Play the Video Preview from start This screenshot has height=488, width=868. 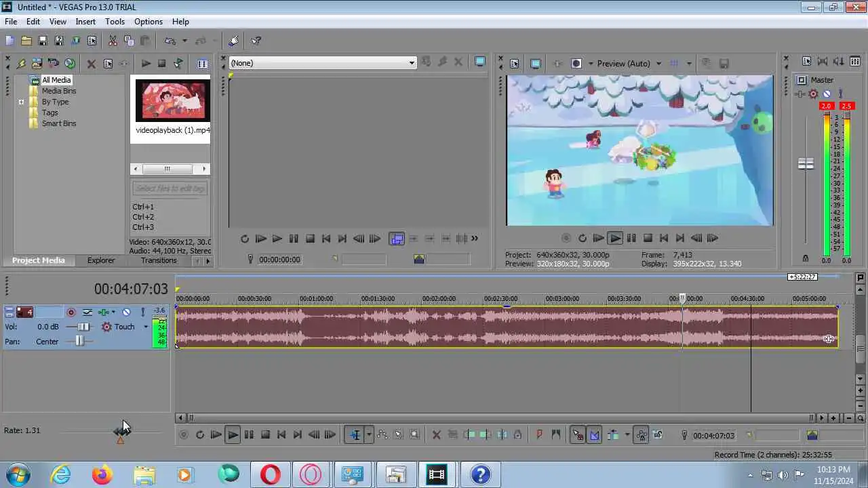598,238
